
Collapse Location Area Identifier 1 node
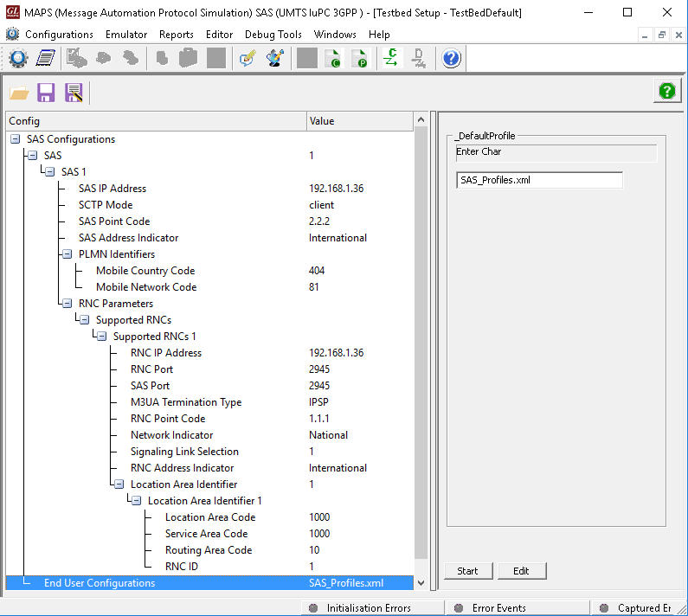(x=137, y=501)
